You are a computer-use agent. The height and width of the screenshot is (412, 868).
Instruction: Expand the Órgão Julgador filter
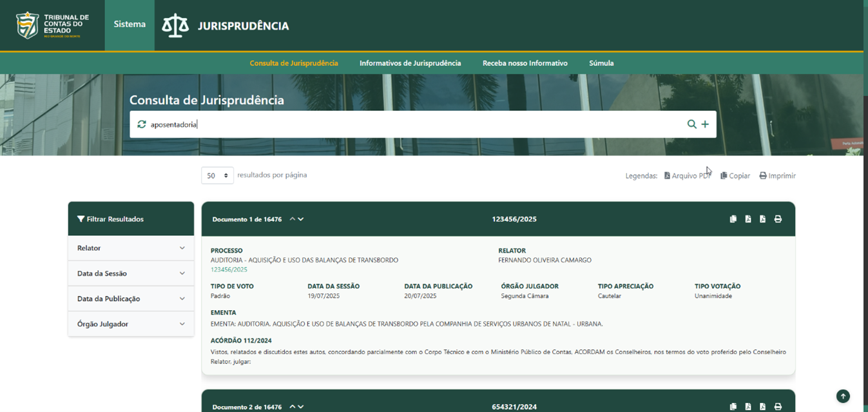click(x=131, y=324)
